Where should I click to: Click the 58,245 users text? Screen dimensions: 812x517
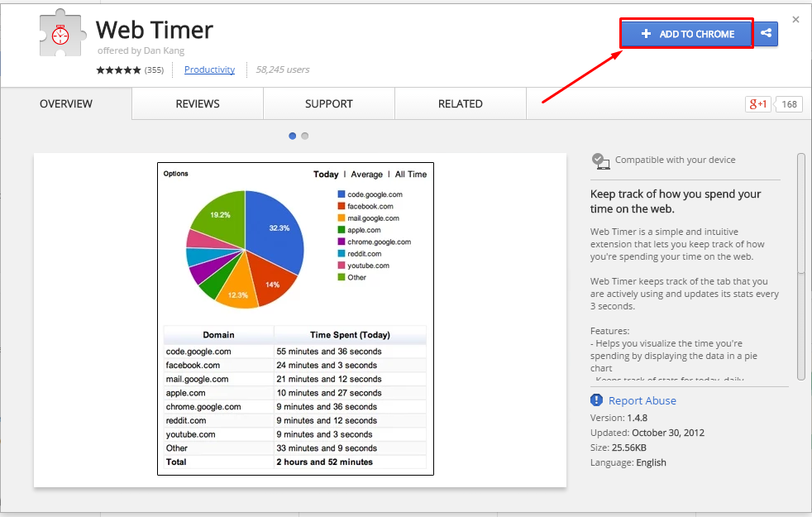click(x=283, y=69)
